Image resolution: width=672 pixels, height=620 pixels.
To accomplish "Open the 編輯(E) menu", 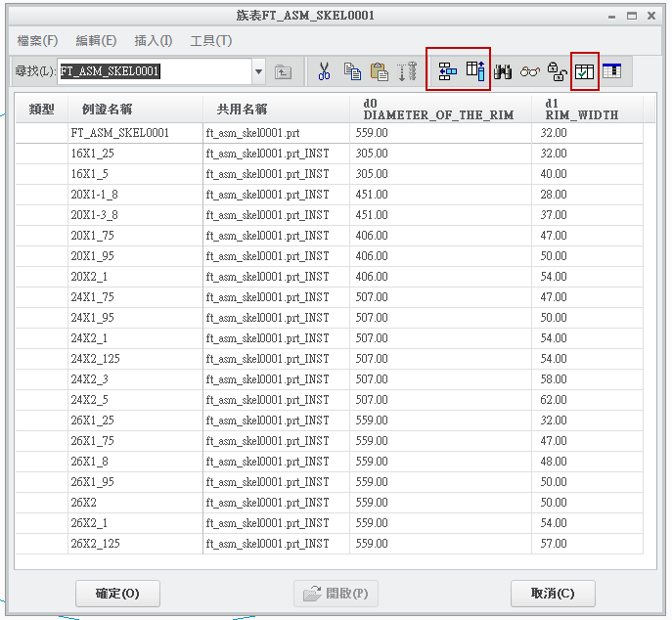I will point(96,40).
